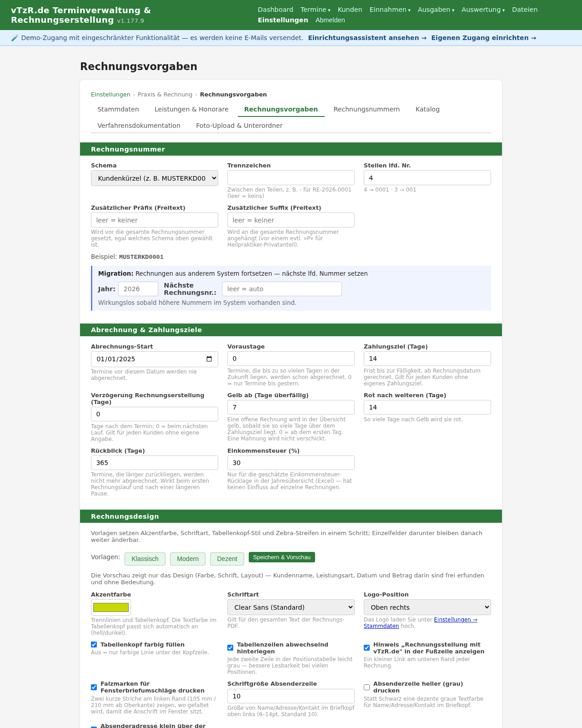Disable the vTzR.de footer hint checkbox
This screenshot has width=582, height=728.
pyautogui.click(x=366, y=647)
